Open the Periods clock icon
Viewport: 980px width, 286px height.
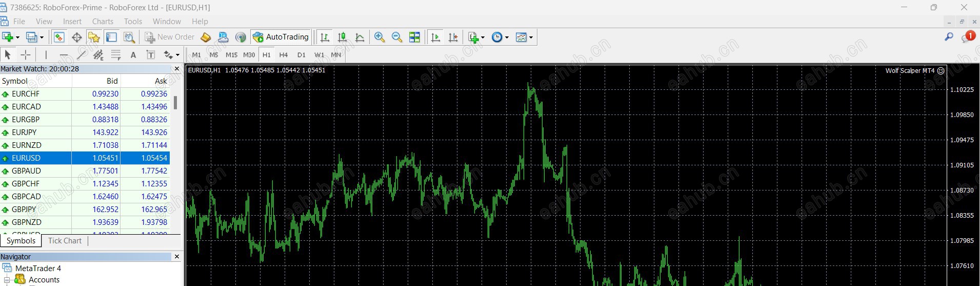click(x=497, y=37)
